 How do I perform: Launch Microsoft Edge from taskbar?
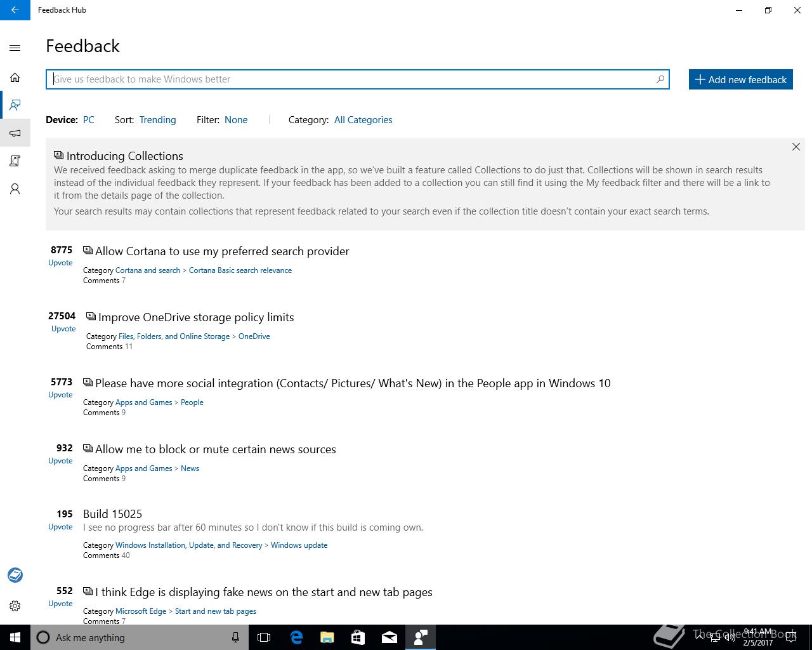pos(296,637)
